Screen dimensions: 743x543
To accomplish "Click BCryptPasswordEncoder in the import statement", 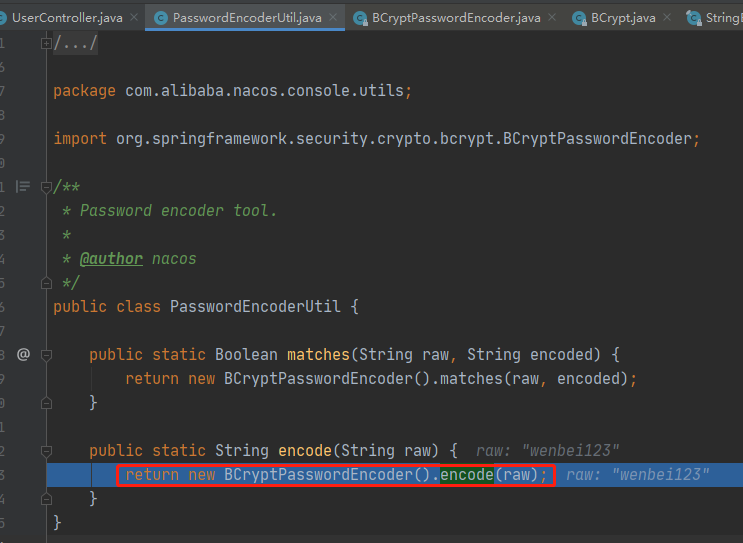I will (x=597, y=138).
